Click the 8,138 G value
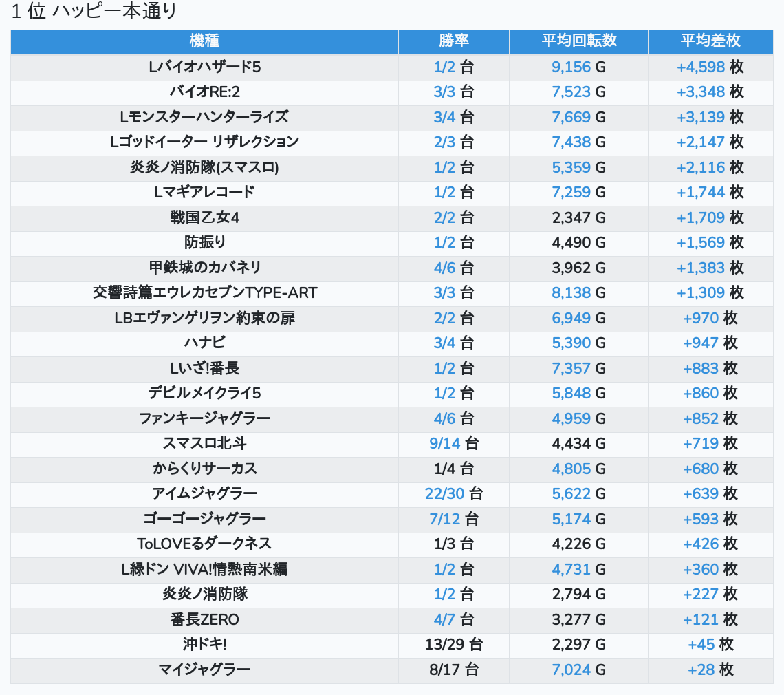 click(x=578, y=292)
